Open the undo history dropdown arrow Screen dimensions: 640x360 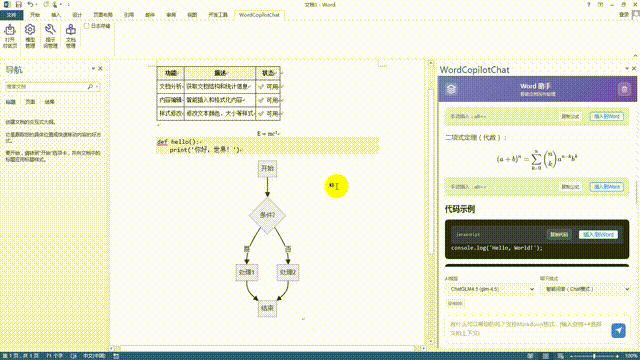pyautogui.click(x=36, y=4)
